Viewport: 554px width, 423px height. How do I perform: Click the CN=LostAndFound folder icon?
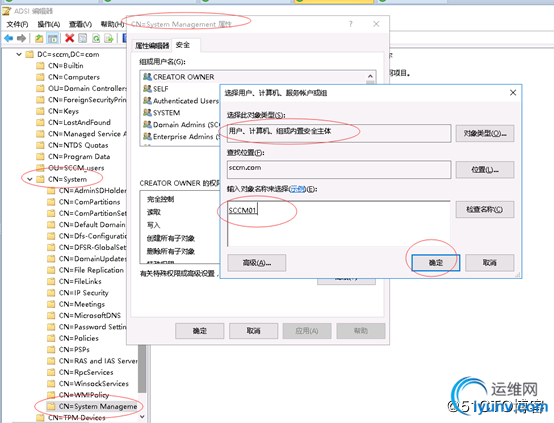pos(41,122)
